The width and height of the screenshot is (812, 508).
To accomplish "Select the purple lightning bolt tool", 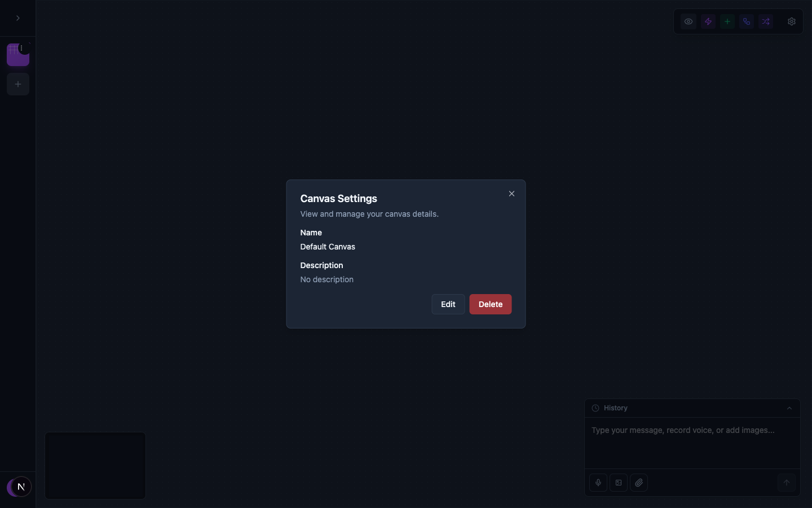I will point(708,21).
